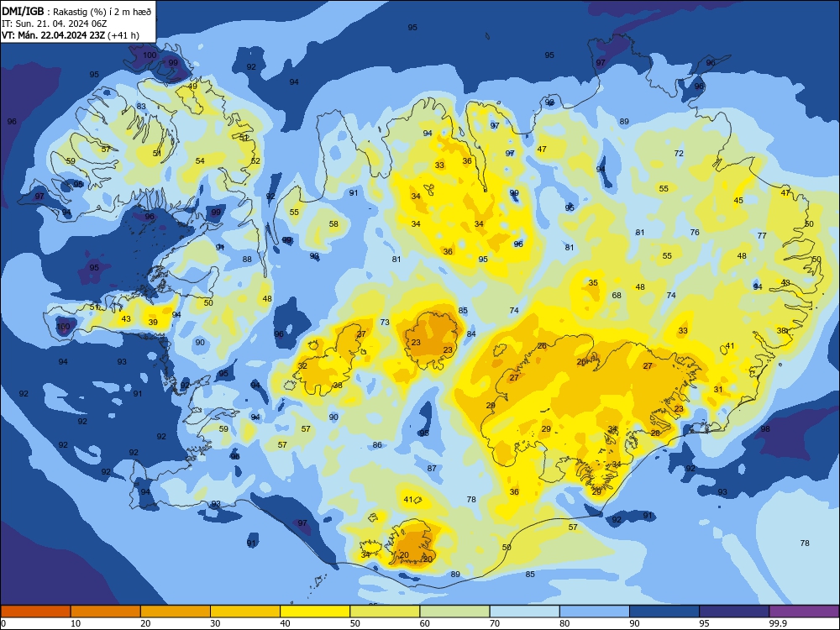
Task: Click the '32' humidity value on the map
Action: coord(302,366)
